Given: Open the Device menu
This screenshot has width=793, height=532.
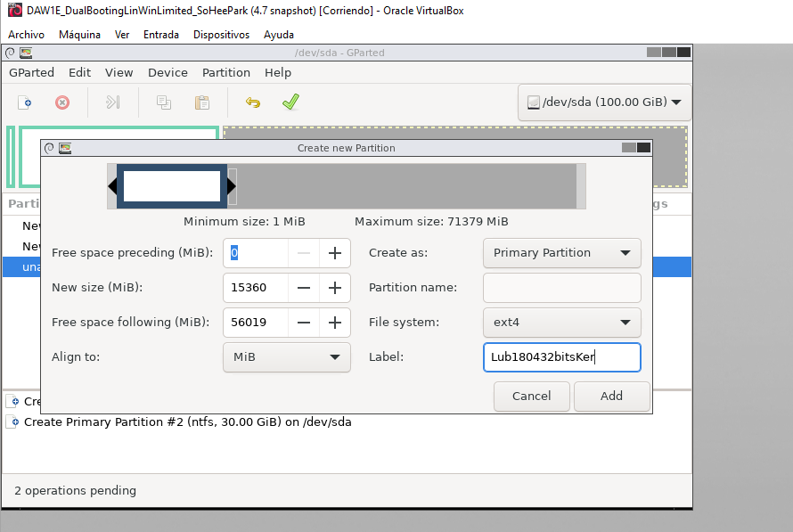Looking at the screenshot, I should [168, 73].
